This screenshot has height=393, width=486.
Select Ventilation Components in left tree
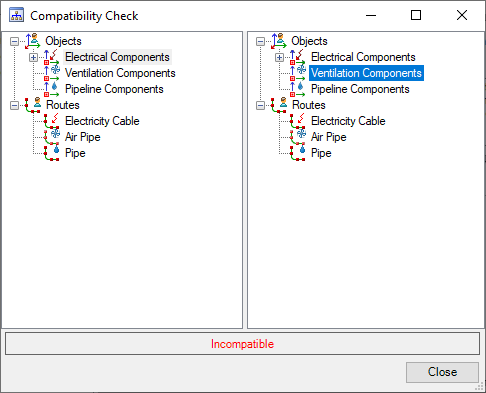(120, 73)
